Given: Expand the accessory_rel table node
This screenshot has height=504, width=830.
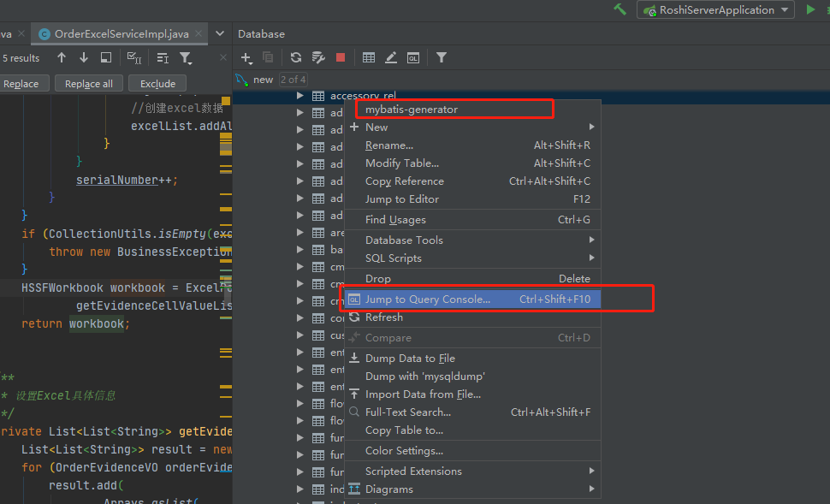Looking at the screenshot, I should tap(299, 95).
